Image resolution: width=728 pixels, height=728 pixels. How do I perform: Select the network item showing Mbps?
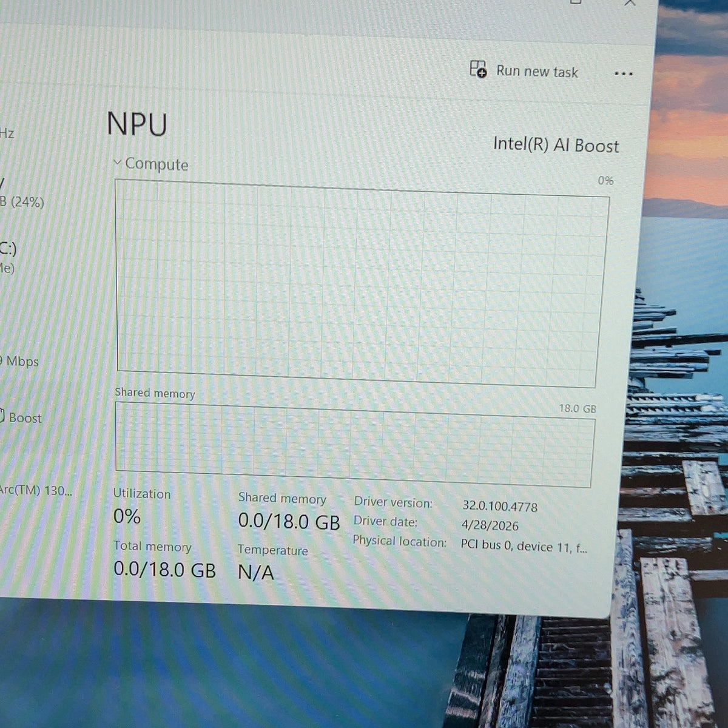click(x=19, y=362)
